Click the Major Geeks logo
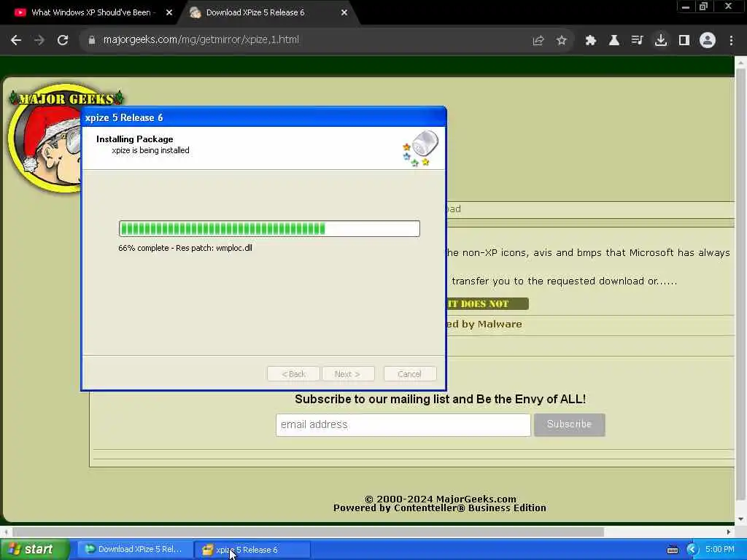The height and width of the screenshot is (560, 747). point(45,138)
